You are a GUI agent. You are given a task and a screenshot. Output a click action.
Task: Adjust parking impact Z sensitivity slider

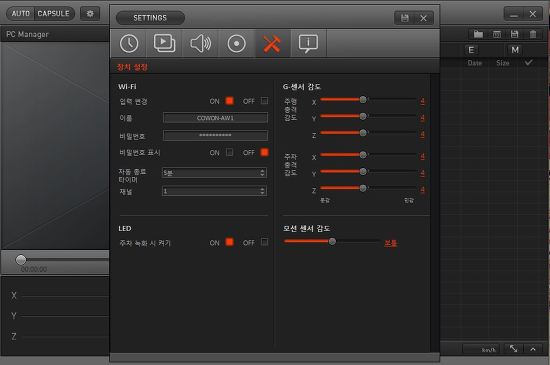pos(363,188)
